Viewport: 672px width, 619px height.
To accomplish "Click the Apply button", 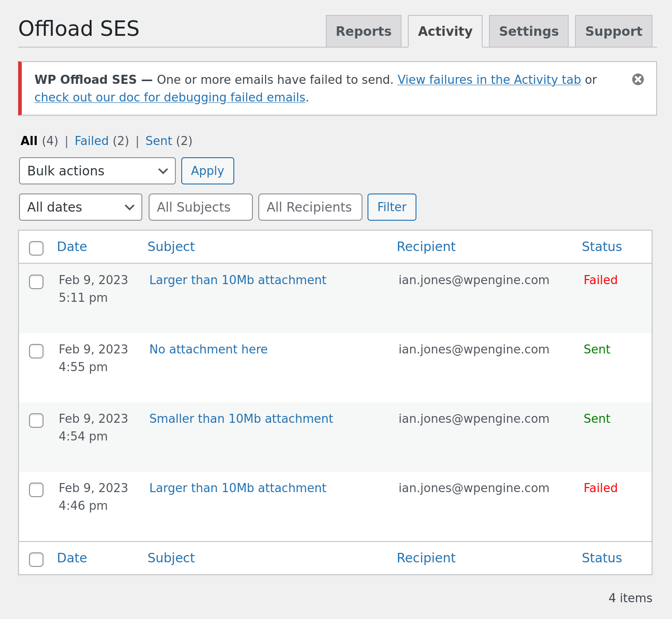I will 208,171.
